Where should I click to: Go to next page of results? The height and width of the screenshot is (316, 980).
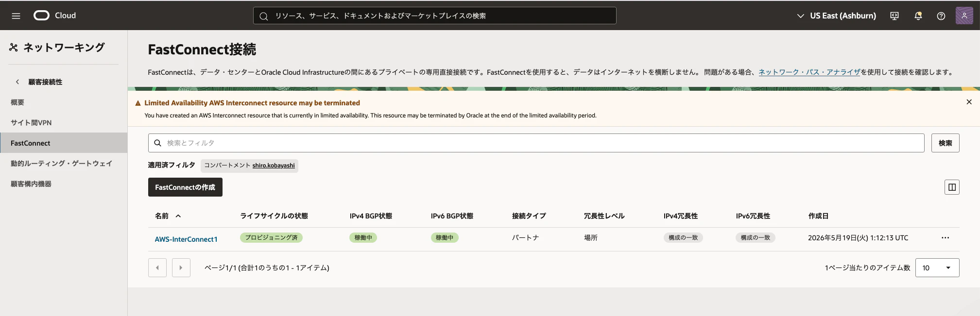(x=181, y=268)
